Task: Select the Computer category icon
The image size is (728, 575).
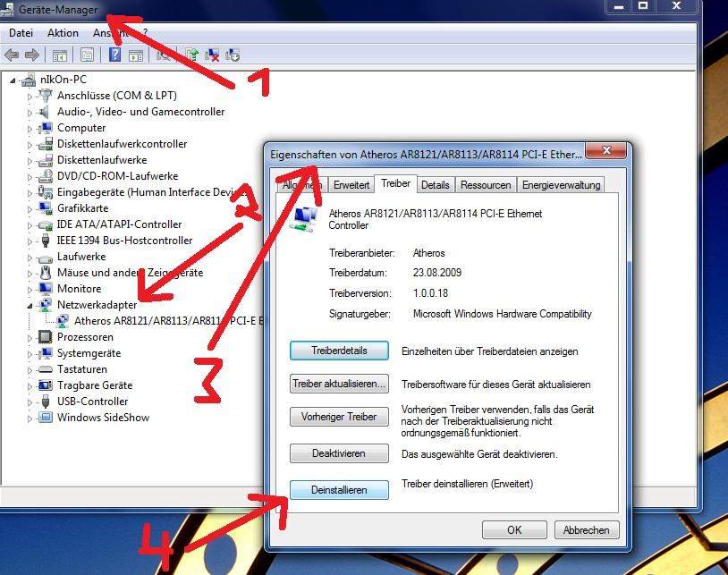Action: [45, 128]
